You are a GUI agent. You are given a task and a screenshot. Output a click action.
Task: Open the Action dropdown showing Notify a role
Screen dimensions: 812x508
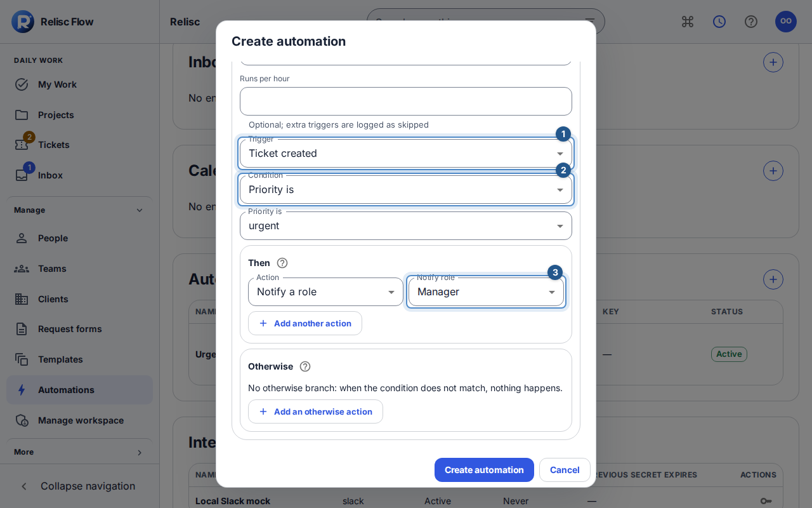click(x=325, y=292)
